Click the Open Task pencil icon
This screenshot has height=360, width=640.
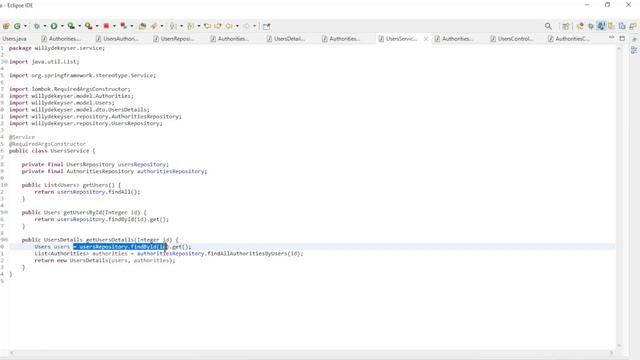coord(154,26)
